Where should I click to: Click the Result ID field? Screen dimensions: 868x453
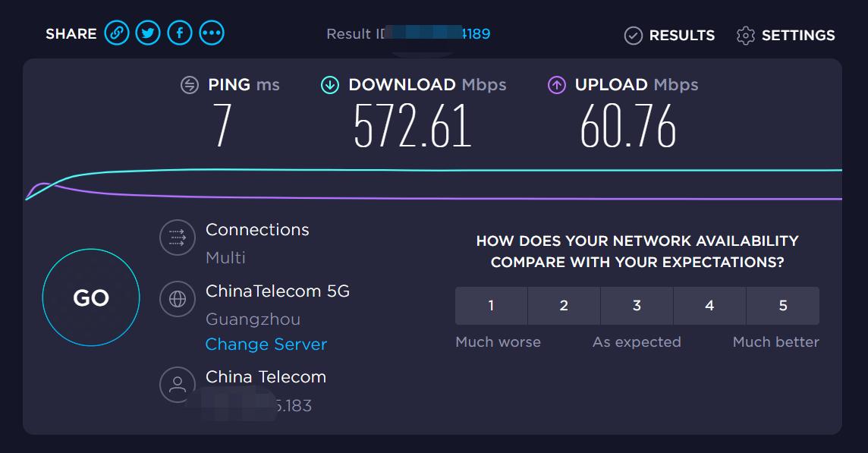408,33
